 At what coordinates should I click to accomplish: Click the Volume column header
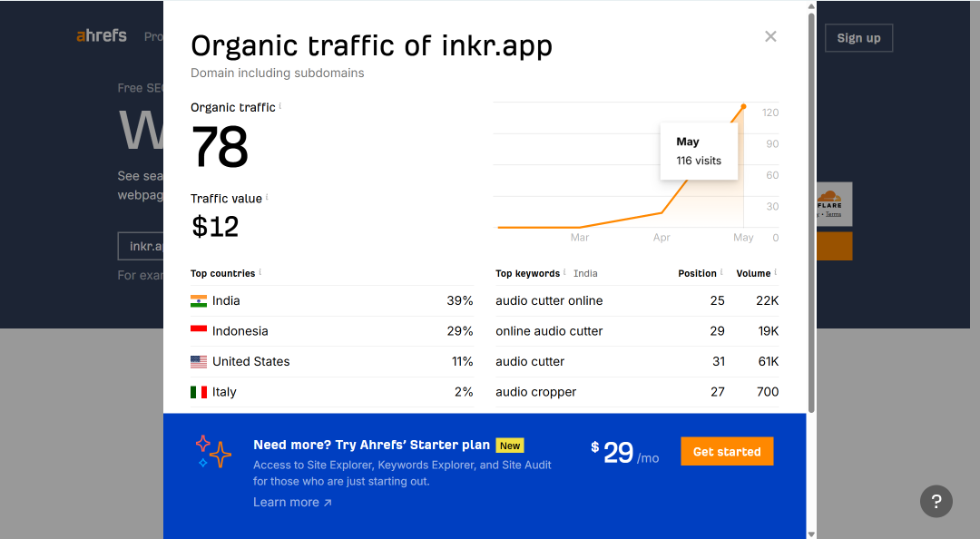[x=753, y=273]
